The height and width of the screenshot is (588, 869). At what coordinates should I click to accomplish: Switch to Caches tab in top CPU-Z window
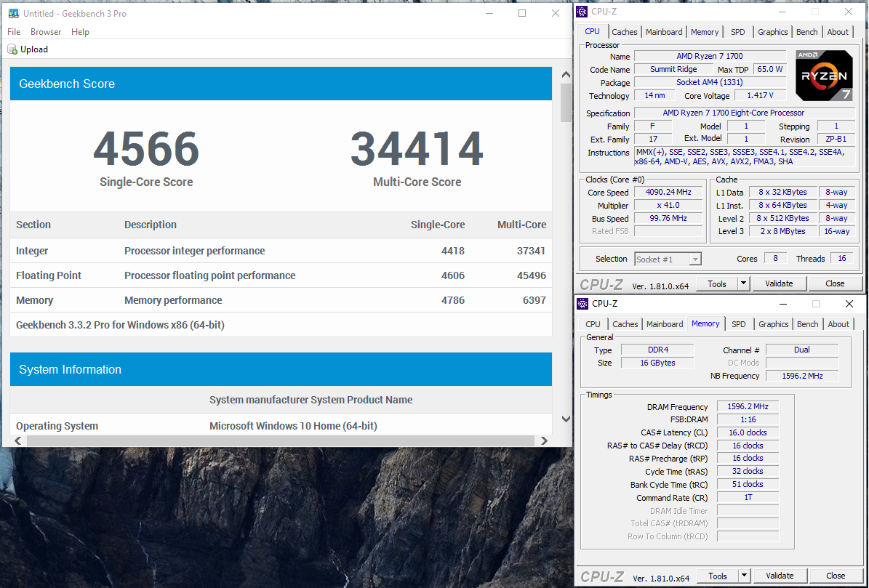(x=624, y=32)
